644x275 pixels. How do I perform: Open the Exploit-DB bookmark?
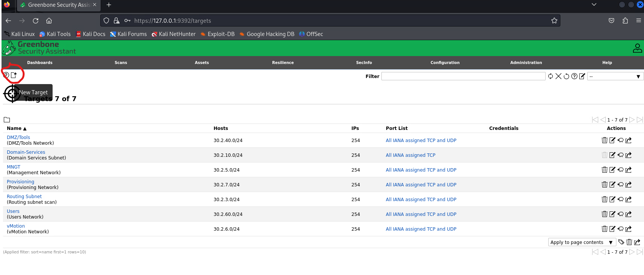217,34
